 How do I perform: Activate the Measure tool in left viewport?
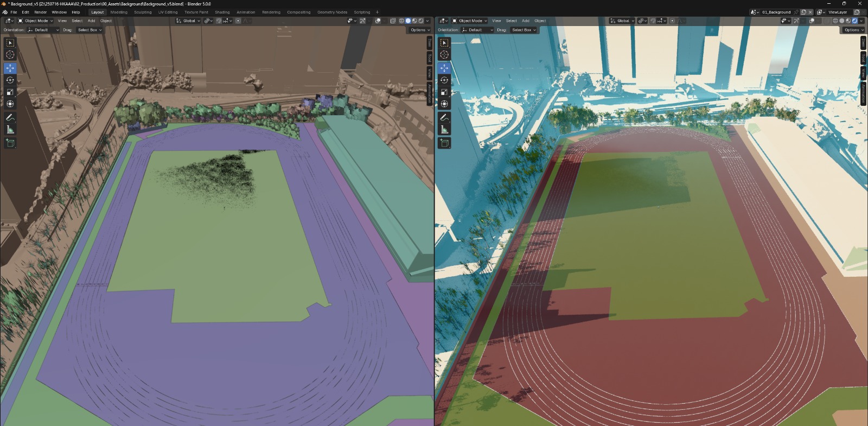[x=10, y=129]
